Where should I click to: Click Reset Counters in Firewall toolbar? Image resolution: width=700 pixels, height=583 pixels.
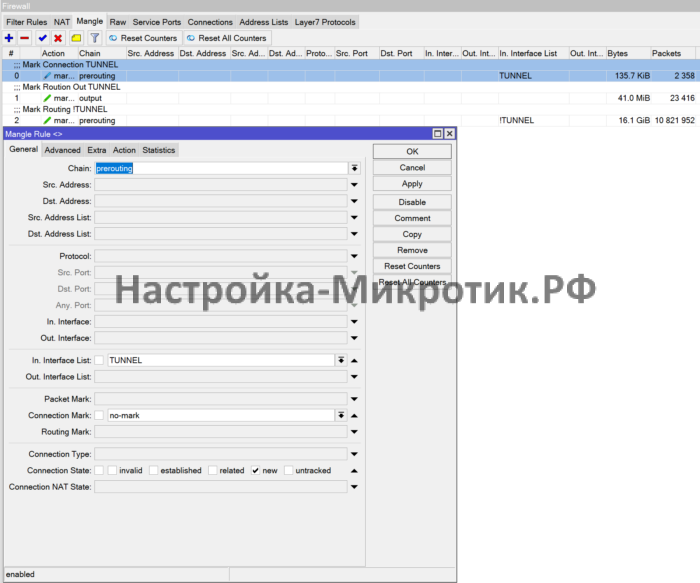click(x=144, y=38)
